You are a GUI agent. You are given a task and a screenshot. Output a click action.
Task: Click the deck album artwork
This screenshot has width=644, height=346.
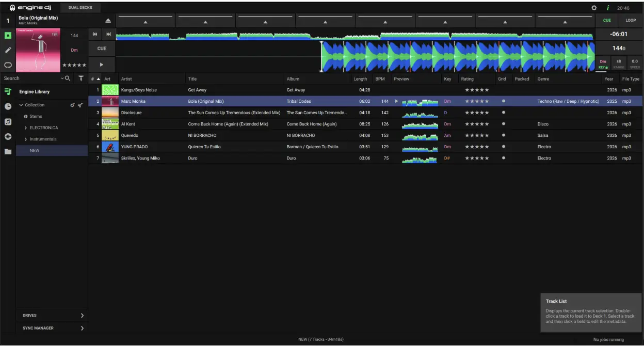pos(38,50)
